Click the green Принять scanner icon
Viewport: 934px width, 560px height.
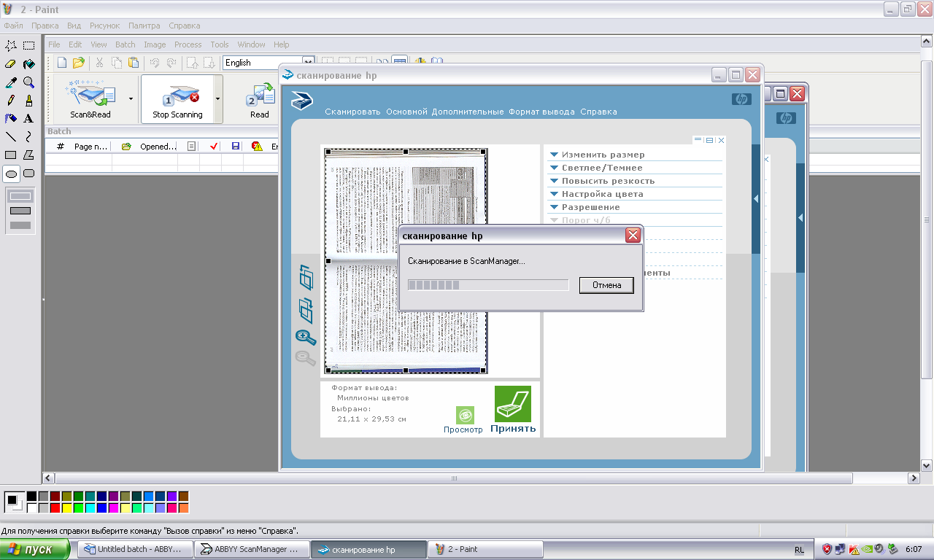coord(513,404)
